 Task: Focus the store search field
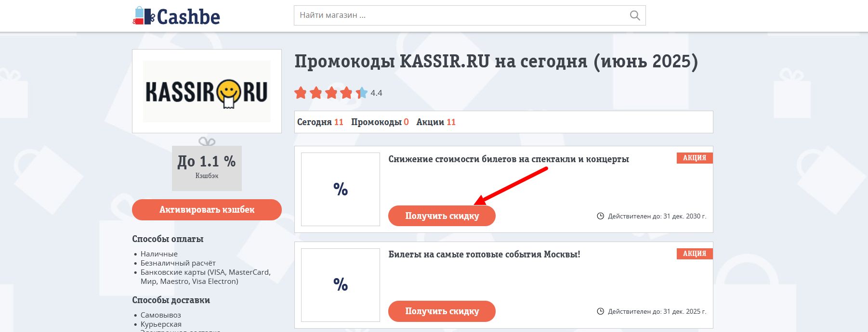470,15
